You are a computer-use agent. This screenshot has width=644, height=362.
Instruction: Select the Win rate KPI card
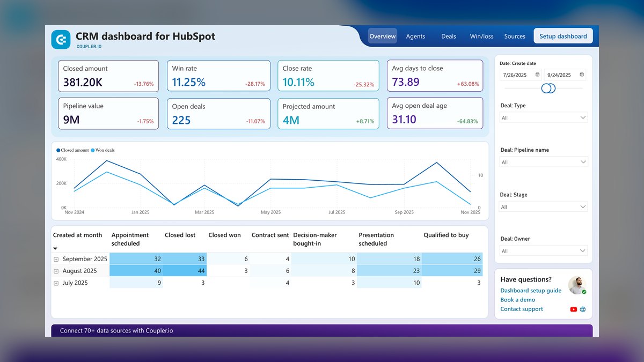tap(218, 76)
